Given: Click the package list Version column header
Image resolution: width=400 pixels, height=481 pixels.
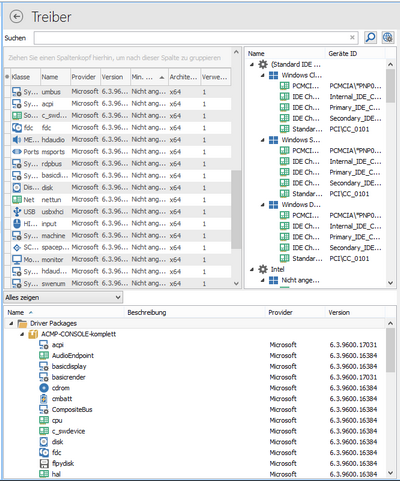Looking at the screenshot, I should click(x=355, y=313).
